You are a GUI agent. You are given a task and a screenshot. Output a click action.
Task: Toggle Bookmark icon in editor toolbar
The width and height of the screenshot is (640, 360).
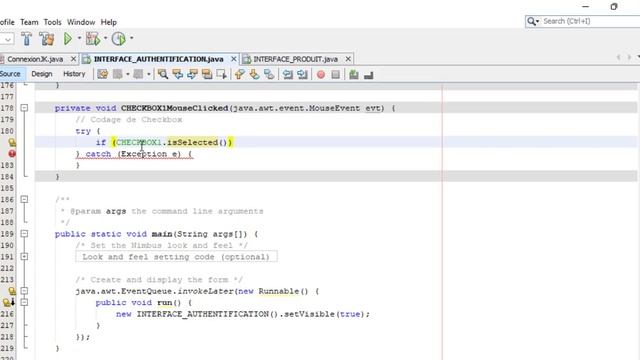pyautogui.click(x=269, y=74)
